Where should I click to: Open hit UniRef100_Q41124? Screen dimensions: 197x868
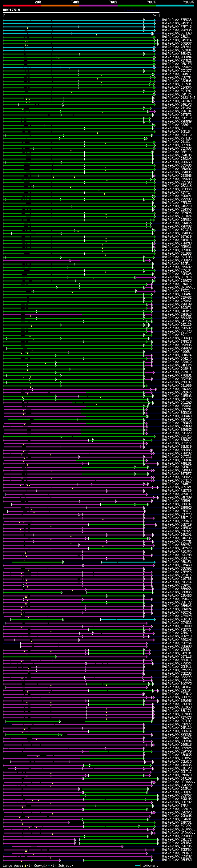pos(176,321)
